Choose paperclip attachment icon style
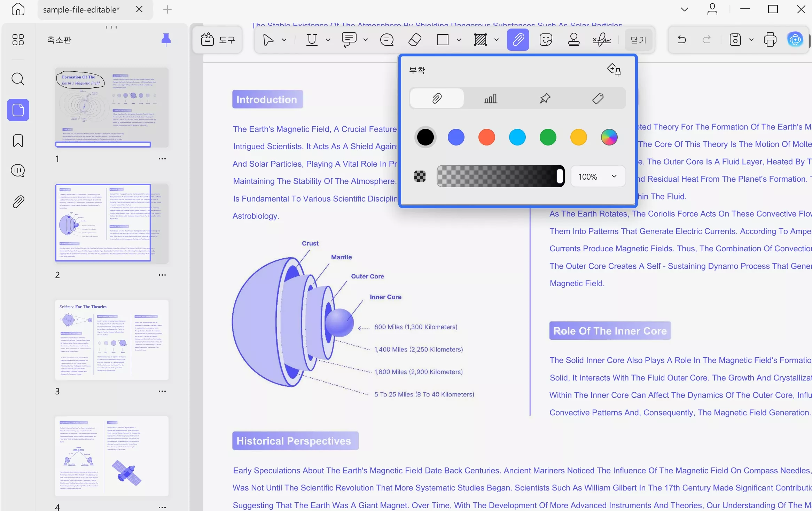The image size is (812, 511). pos(437,99)
